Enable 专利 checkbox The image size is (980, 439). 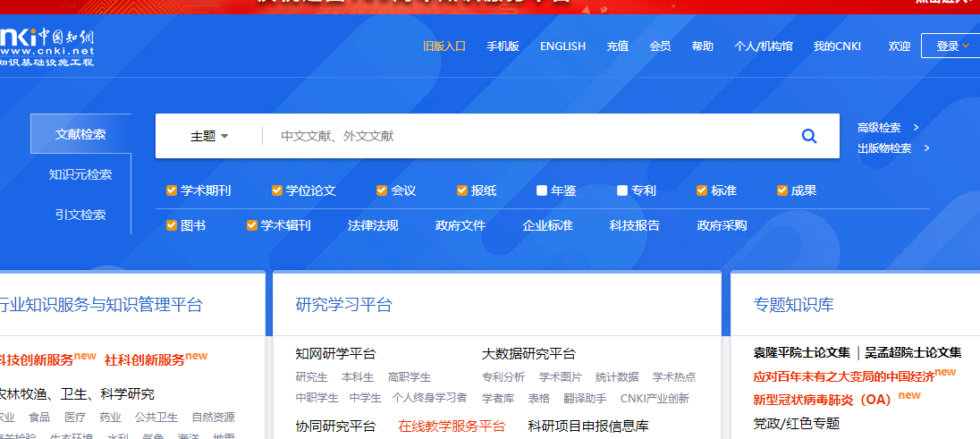(x=621, y=190)
